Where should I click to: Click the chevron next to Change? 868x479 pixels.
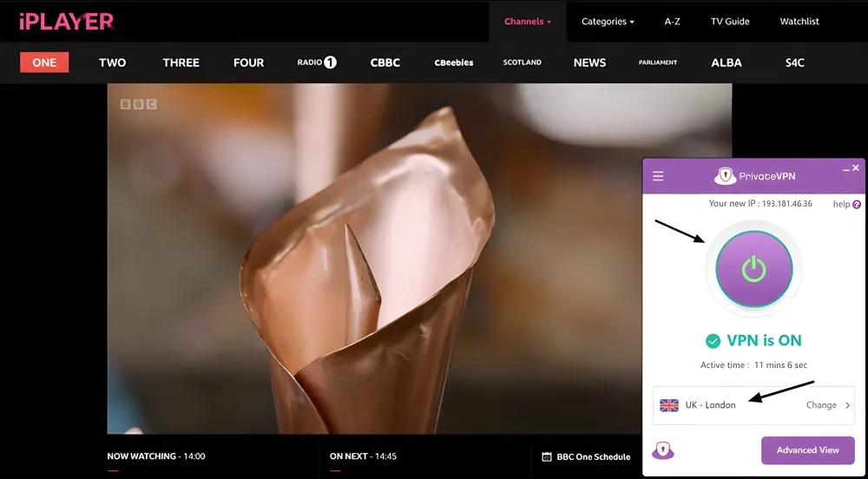[x=847, y=405]
